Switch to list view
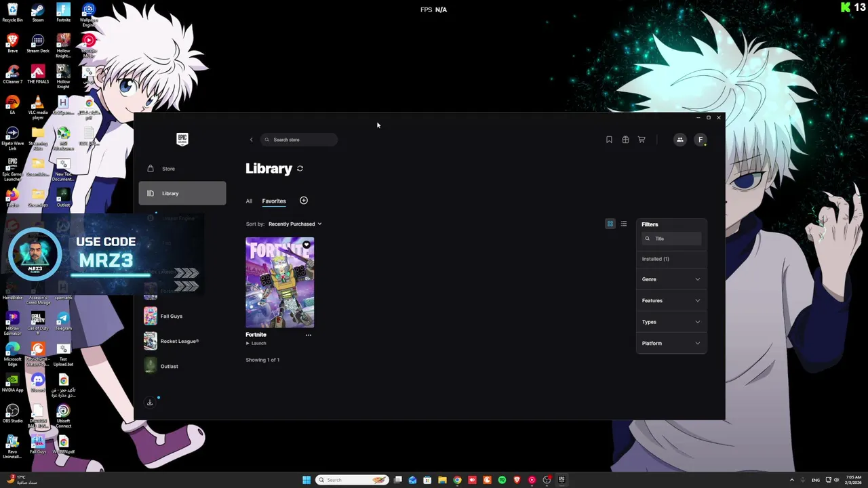The image size is (868, 488). click(x=624, y=224)
